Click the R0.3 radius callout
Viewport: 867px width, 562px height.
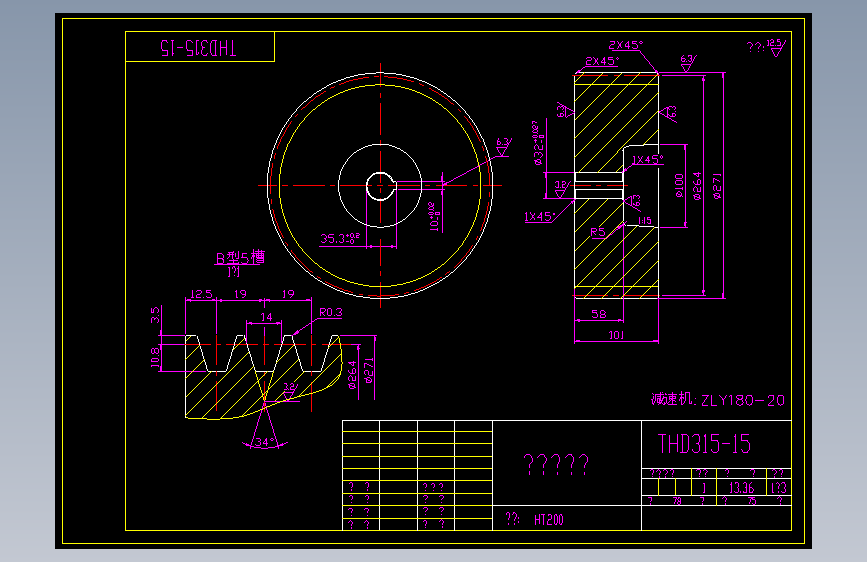(331, 313)
